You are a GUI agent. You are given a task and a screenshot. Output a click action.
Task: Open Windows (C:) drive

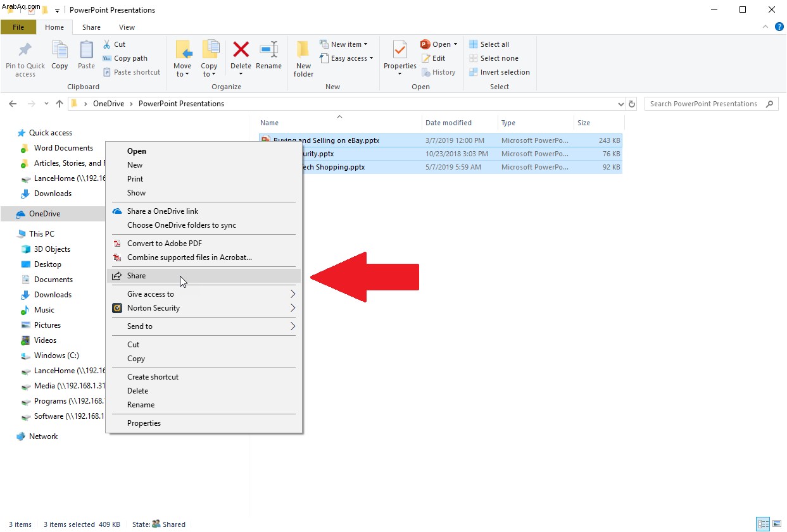click(56, 356)
